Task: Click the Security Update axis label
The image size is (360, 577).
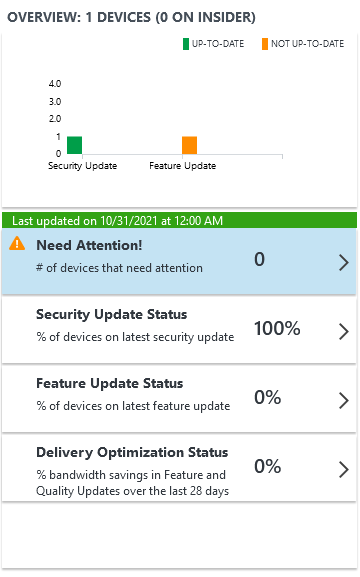Action: (x=82, y=166)
